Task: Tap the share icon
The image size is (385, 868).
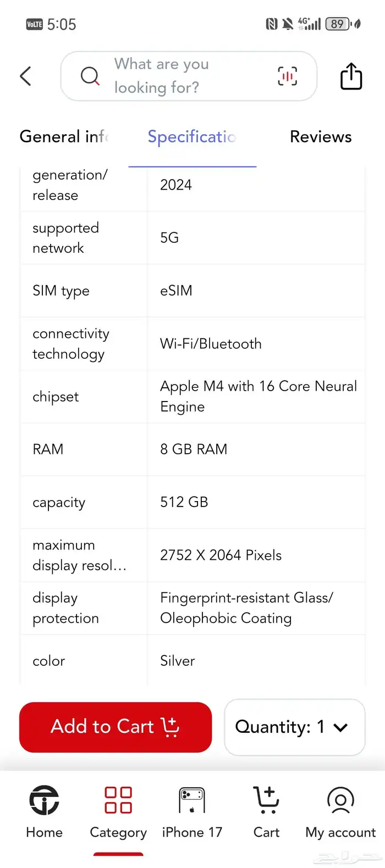Action: pyautogui.click(x=351, y=76)
